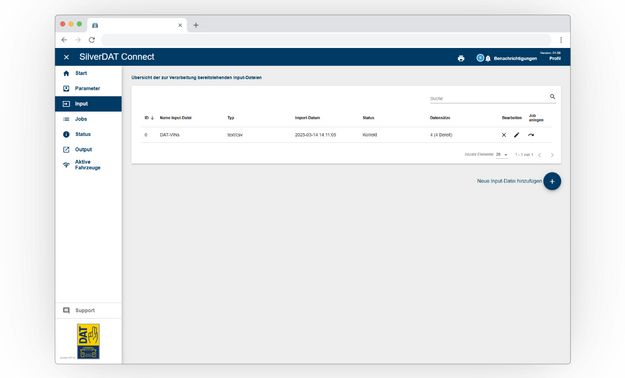Open a new browser tab
The height and width of the screenshot is (378, 625).
click(x=196, y=25)
